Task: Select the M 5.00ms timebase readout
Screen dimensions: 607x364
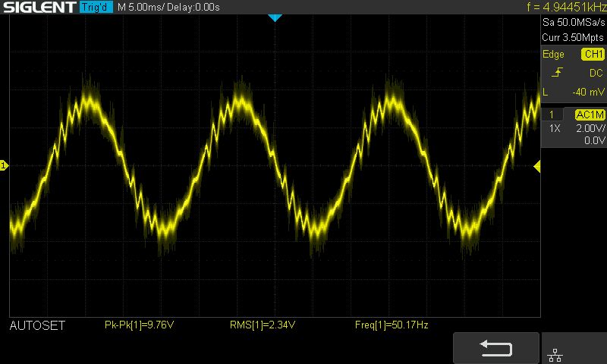Action: (141, 7)
